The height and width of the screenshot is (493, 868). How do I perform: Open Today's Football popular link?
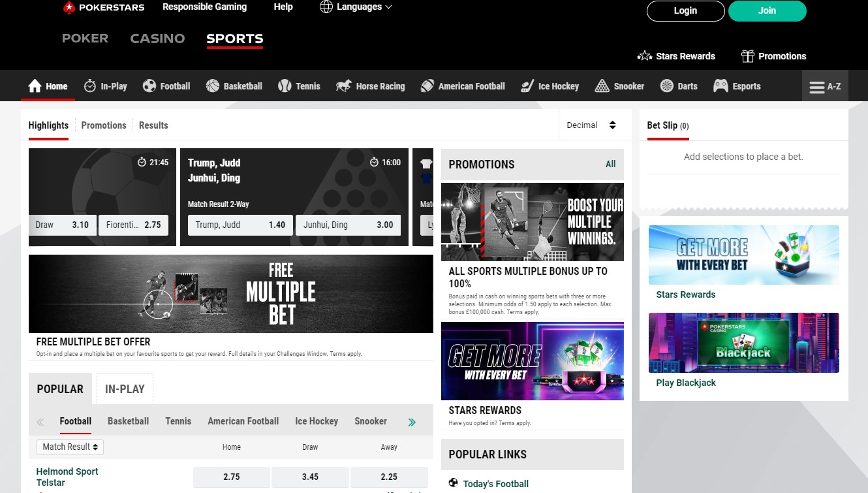[x=496, y=484]
